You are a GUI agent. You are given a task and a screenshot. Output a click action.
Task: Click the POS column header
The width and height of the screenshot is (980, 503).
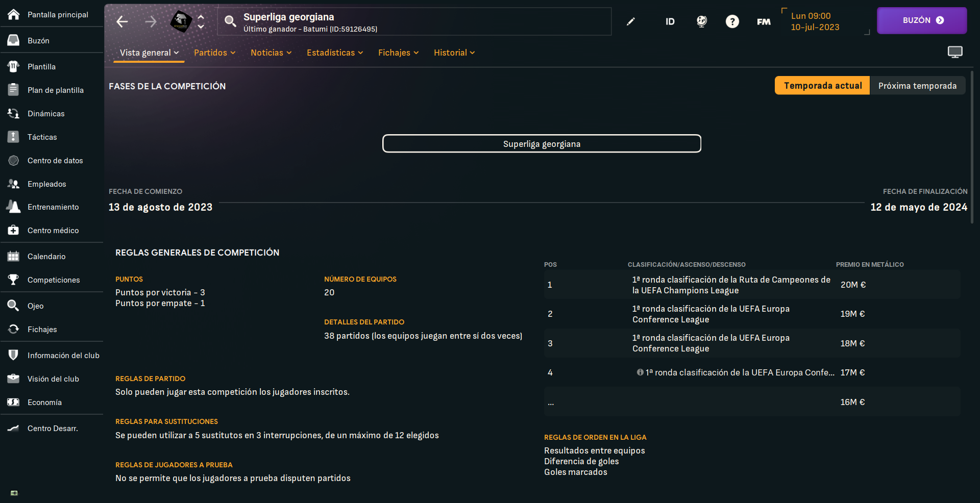(550, 264)
